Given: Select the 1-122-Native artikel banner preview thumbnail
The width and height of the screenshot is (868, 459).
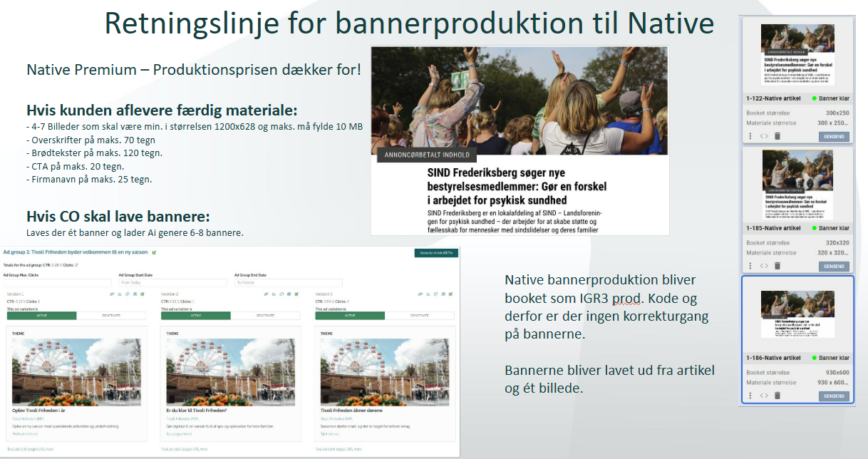Looking at the screenshot, I should [x=797, y=54].
